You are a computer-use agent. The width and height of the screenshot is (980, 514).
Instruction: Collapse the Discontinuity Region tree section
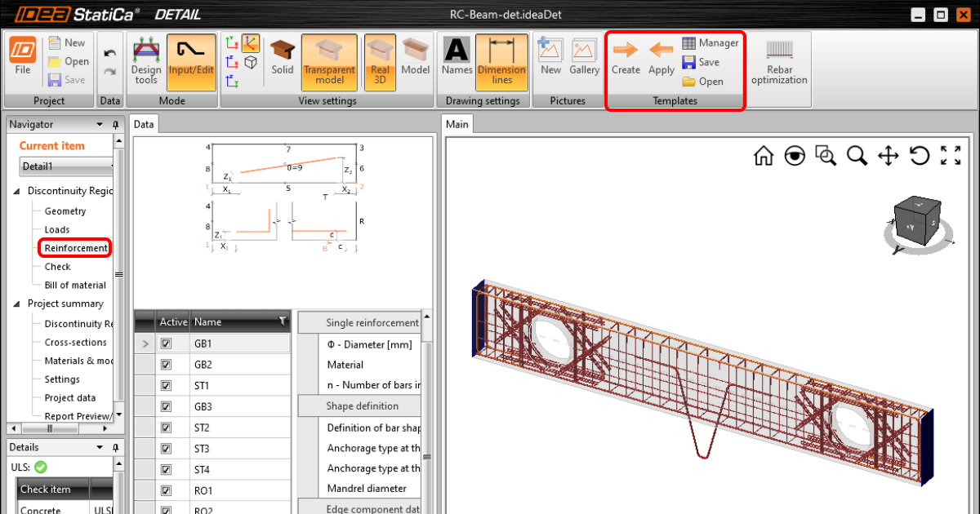pos(16,190)
